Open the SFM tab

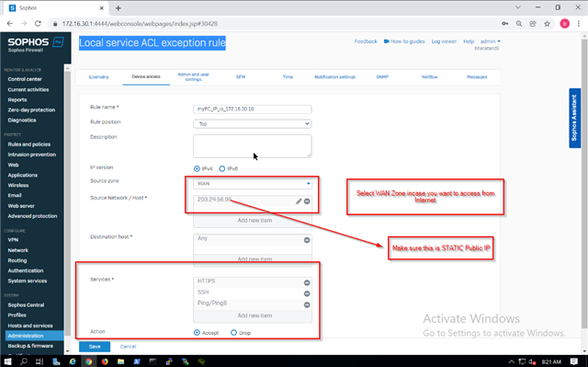pyautogui.click(x=241, y=77)
